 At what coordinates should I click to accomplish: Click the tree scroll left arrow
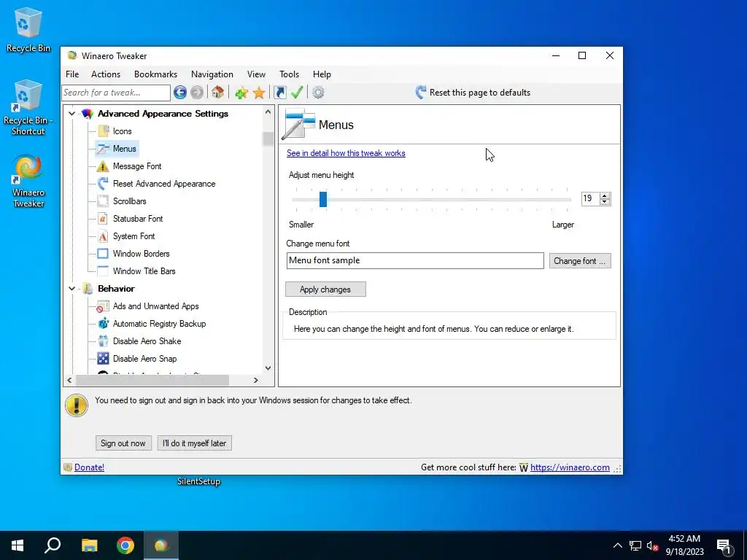(x=69, y=380)
